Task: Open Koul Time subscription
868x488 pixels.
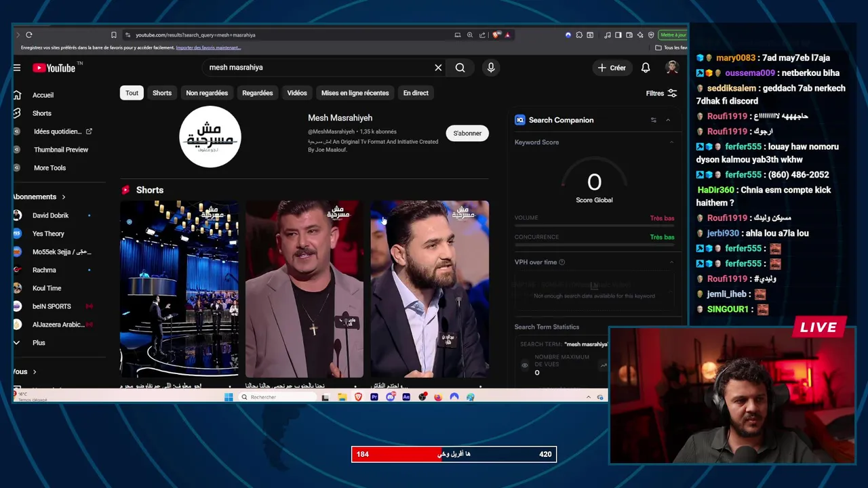Action: point(47,288)
